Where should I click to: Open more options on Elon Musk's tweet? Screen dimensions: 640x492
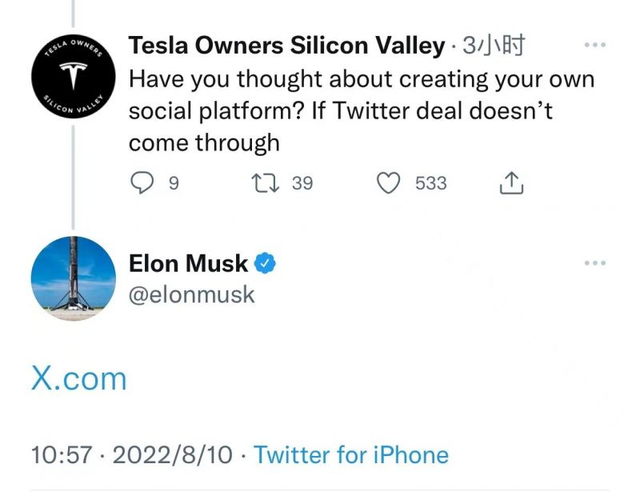coord(594,263)
